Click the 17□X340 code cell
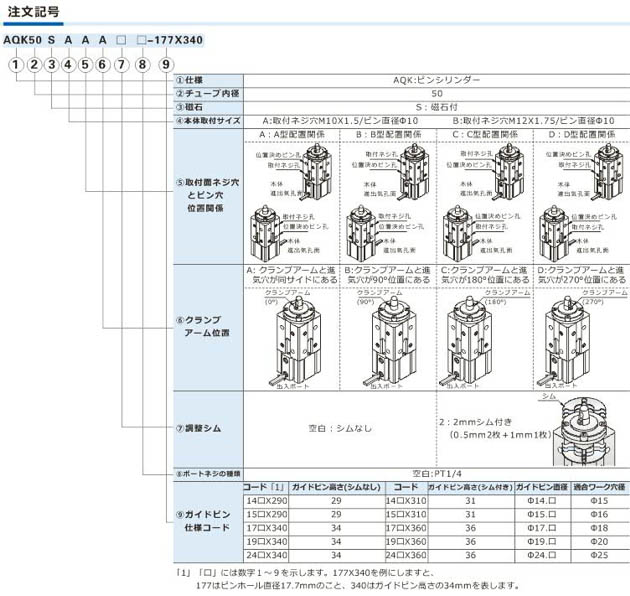 266,528
